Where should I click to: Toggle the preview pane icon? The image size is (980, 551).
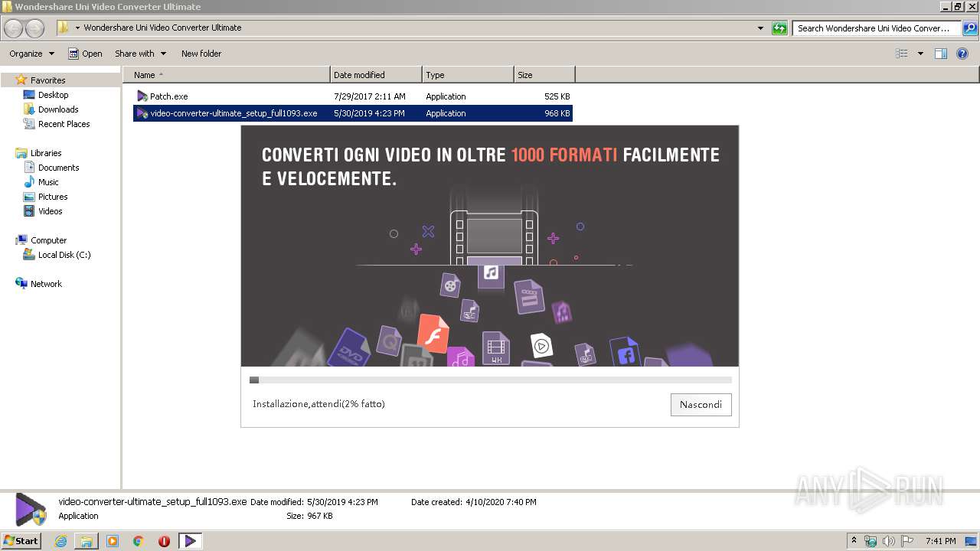(941, 54)
